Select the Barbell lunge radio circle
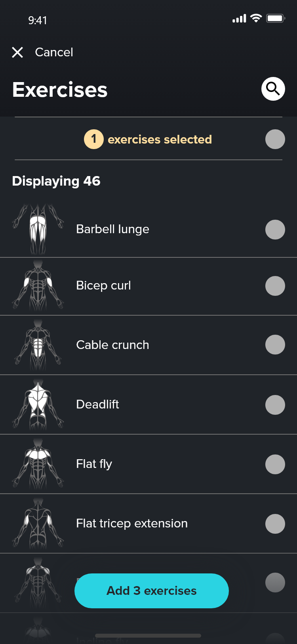297x644 pixels. [x=275, y=230]
